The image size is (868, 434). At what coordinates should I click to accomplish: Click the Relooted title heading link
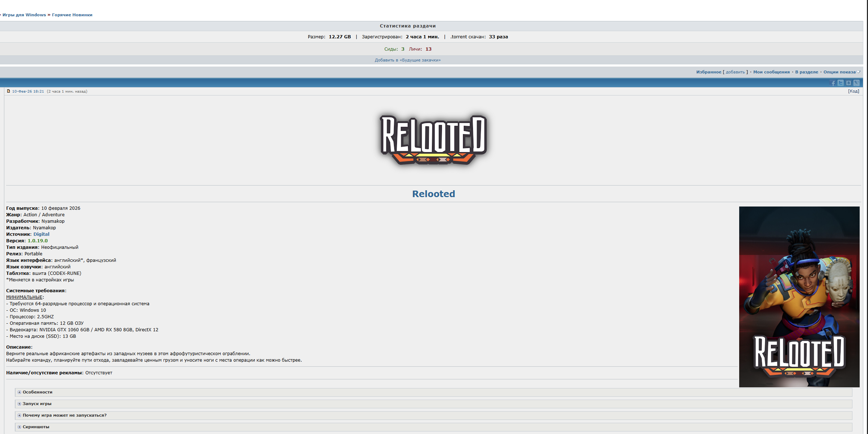[x=433, y=194]
